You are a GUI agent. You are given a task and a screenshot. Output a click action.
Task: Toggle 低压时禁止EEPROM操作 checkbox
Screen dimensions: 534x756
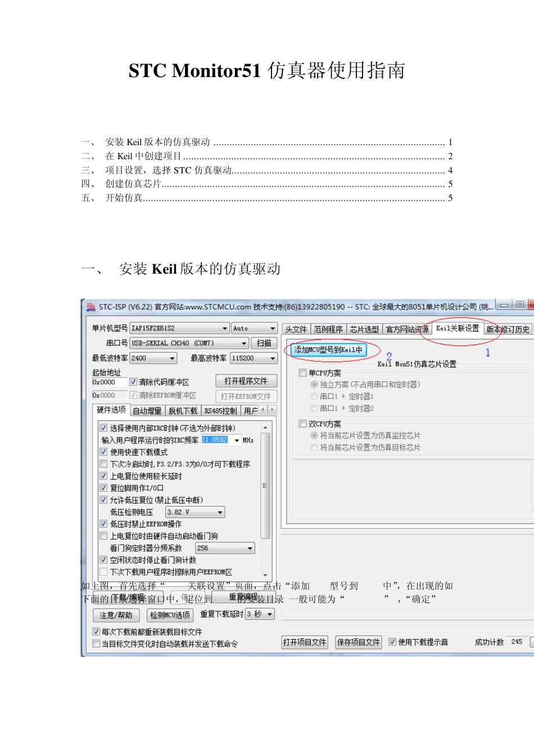click(x=103, y=524)
